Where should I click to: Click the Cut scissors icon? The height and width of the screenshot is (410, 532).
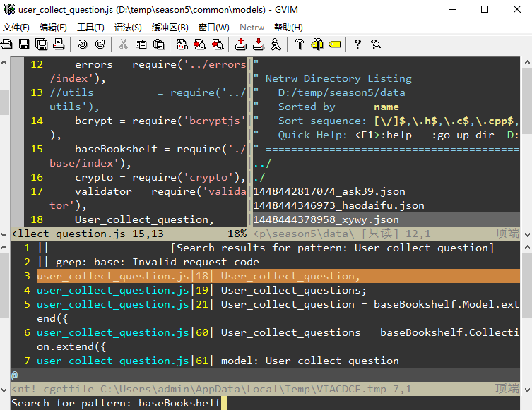(x=123, y=44)
